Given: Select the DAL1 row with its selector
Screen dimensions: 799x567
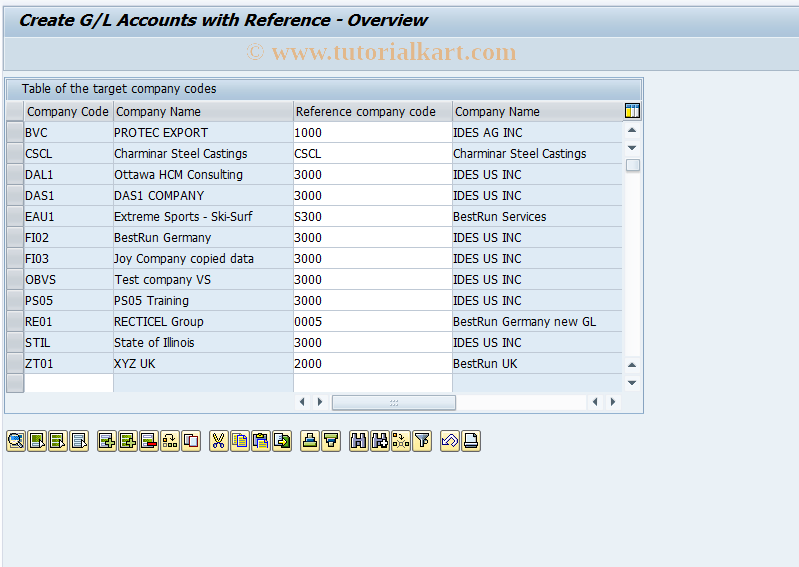Looking at the screenshot, I should coord(15,174).
